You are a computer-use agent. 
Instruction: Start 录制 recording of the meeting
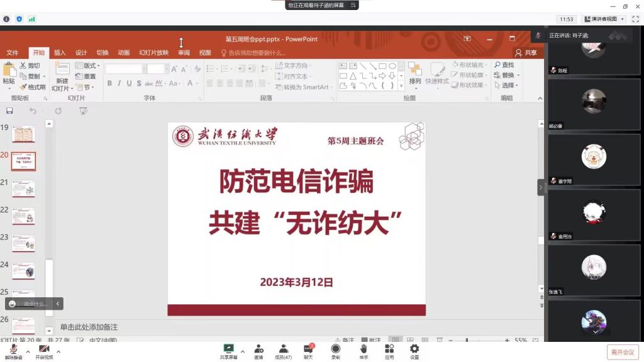336,351
